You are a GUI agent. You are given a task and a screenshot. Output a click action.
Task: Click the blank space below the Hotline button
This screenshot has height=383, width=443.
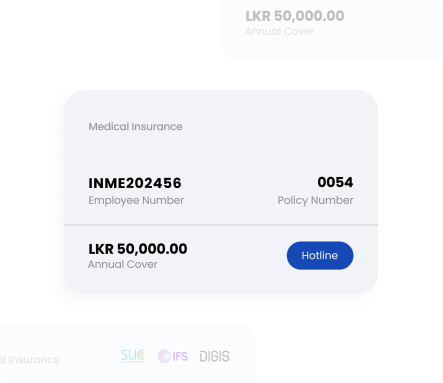(x=320, y=281)
